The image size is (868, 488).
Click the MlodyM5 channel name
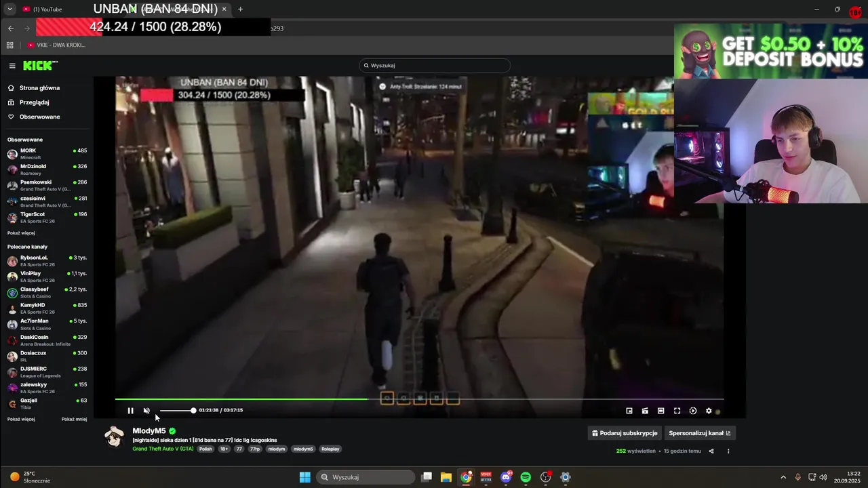click(149, 431)
